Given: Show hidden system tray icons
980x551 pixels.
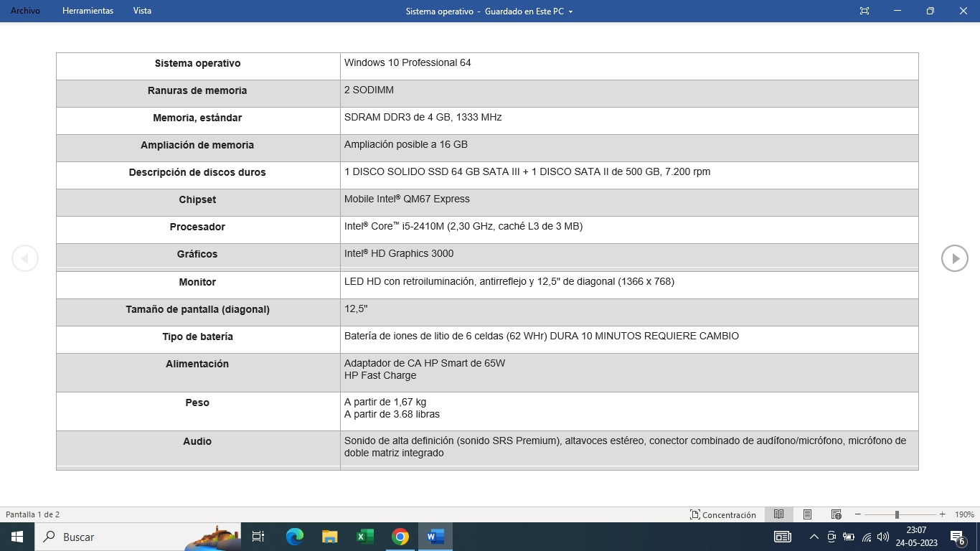Looking at the screenshot, I should coord(814,537).
